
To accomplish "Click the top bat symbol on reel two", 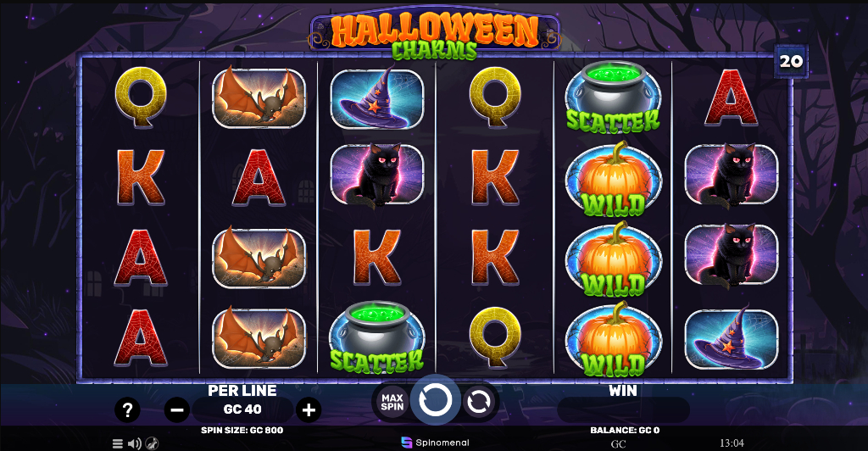I will click(x=259, y=97).
